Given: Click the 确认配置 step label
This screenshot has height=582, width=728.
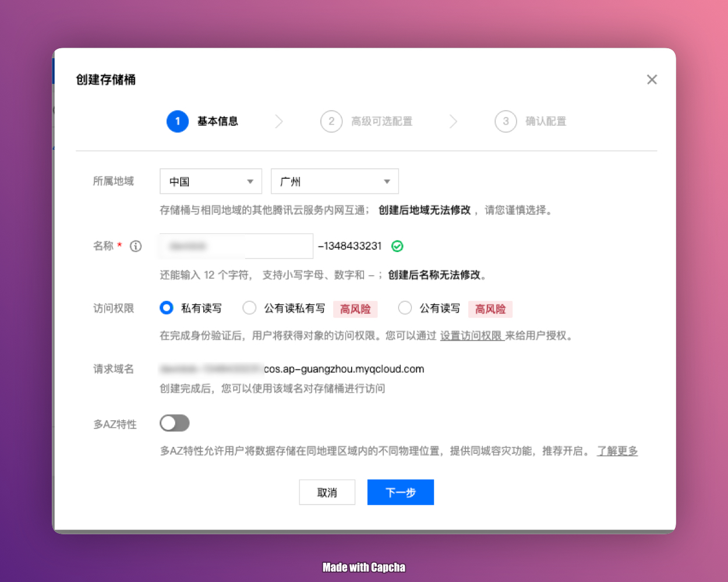Looking at the screenshot, I should coord(546,122).
